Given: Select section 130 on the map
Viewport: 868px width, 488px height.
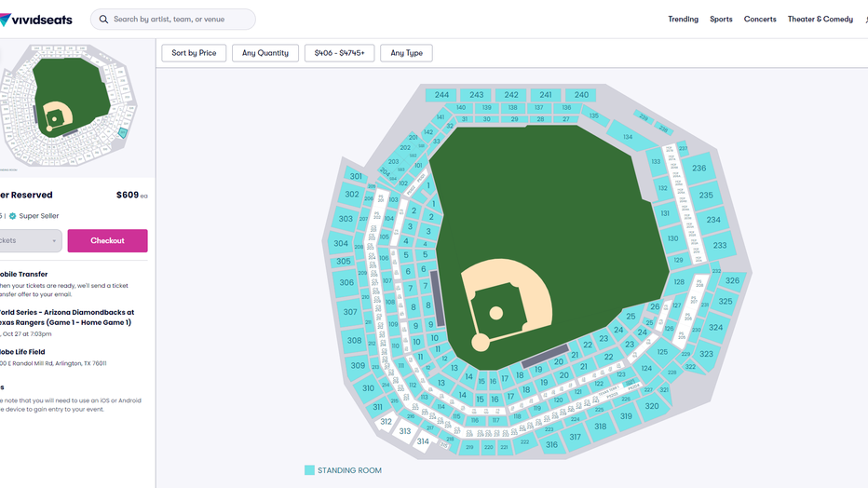Looking at the screenshot, I should point(672,238).
